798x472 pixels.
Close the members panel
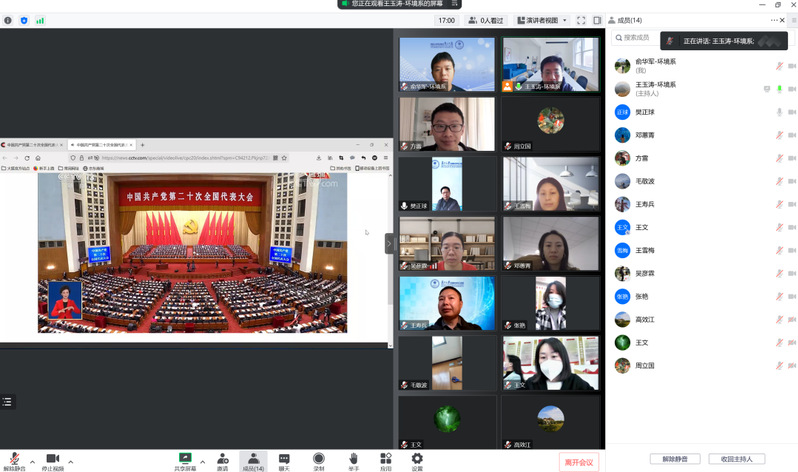(782, 20)
